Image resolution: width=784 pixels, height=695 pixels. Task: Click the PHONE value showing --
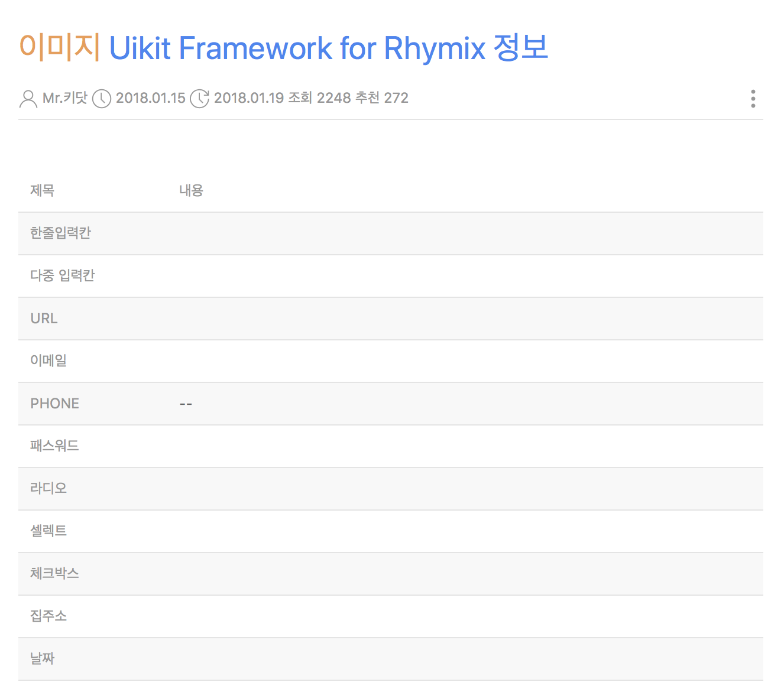pos(186,404)
